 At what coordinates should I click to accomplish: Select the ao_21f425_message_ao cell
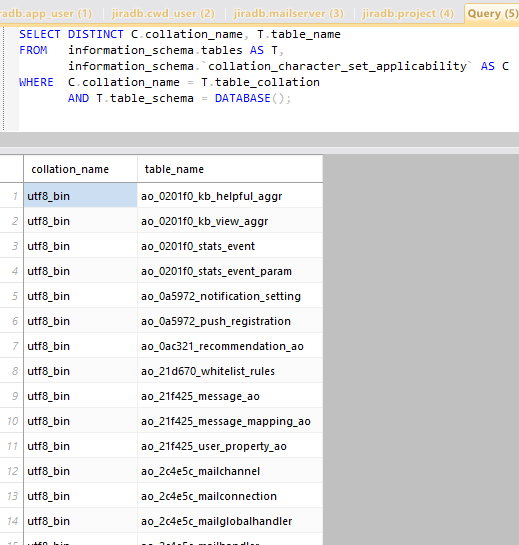click(x=230, y=396)
